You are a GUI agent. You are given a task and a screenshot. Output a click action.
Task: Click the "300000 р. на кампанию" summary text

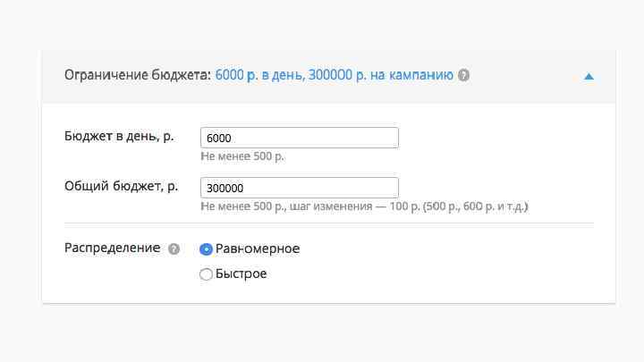coord(380,75)
